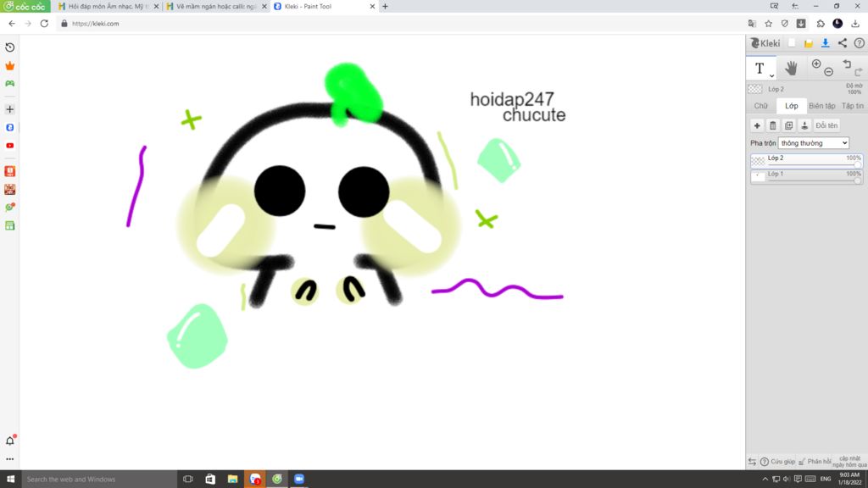Switch to the Lớp tab
Image resolution: width=868 pixels, height=488 pixels.
[792, 106]
